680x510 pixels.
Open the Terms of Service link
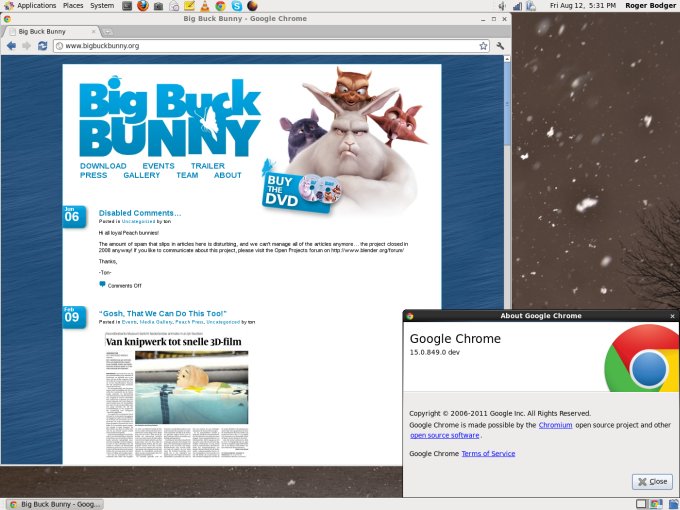coord(488,454)
